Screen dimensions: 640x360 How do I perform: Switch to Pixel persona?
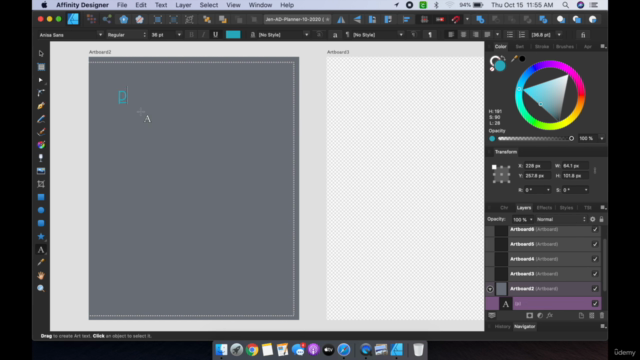[91, 19]
